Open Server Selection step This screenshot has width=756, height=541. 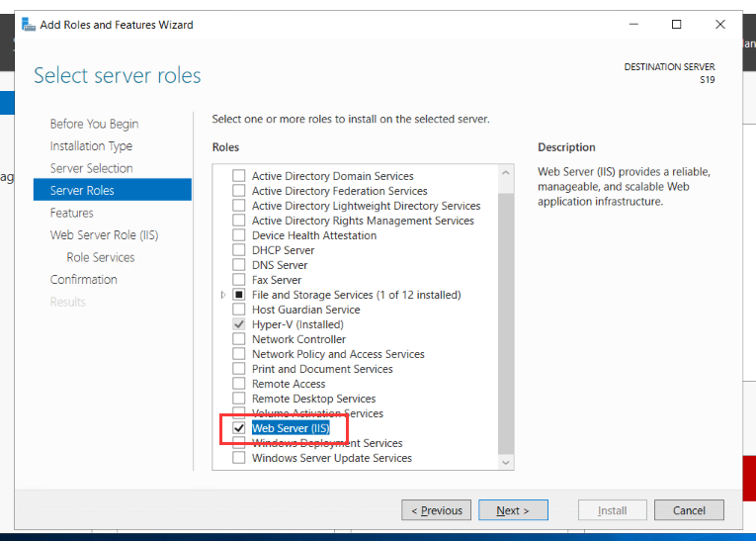click(x=91, y=168)
